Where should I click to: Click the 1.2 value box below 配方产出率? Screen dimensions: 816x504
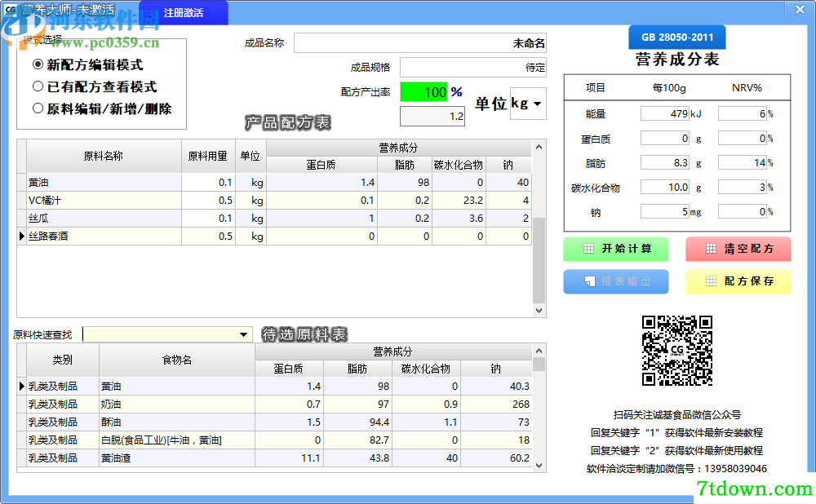[432, 116]
